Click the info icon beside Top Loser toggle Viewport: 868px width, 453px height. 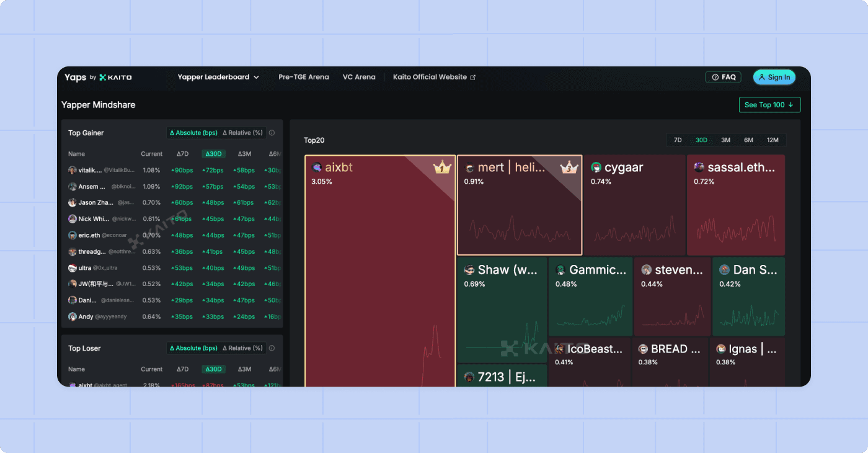point(272,348)
